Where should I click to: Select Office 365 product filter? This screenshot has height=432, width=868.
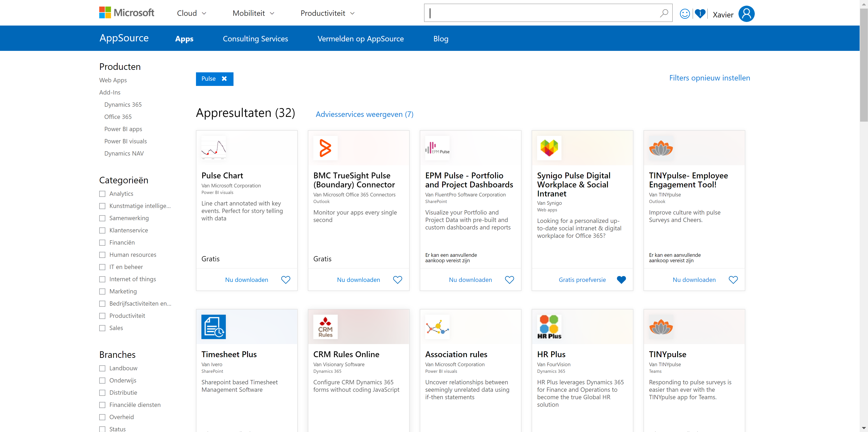(118, 117)
